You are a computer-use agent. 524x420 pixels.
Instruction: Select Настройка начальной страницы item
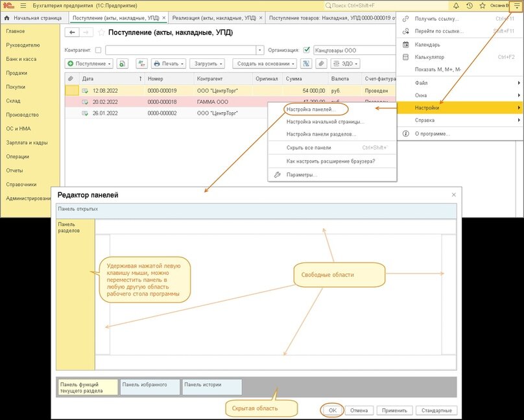click(x=332, y=122)
